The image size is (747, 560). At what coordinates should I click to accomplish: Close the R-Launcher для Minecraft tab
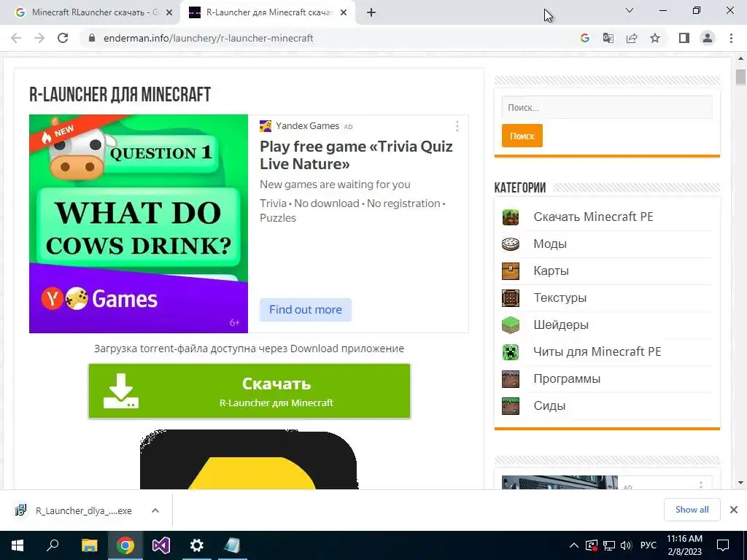[x=344, y=13]
